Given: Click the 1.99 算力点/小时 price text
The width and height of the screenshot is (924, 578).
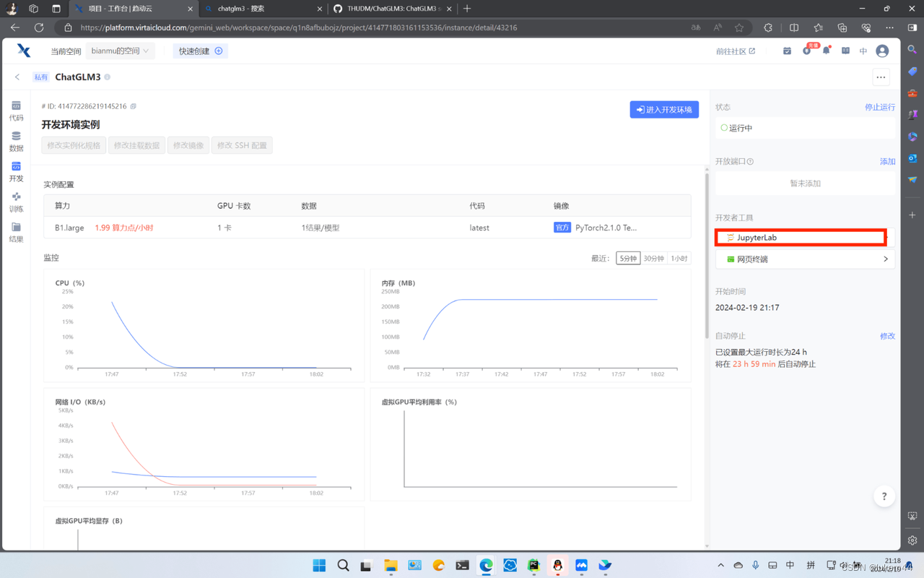Looking at the screenshot, I should 124,228.
